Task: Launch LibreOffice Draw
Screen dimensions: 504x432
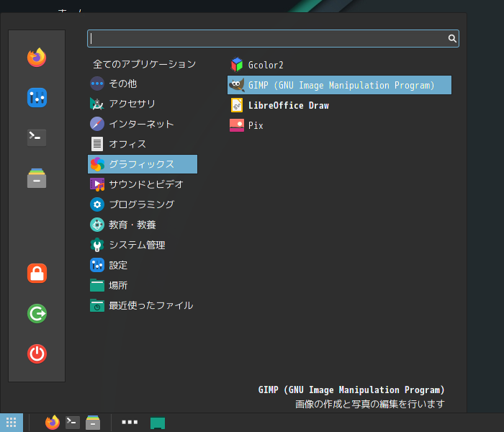Action: (x=339, y=105)
